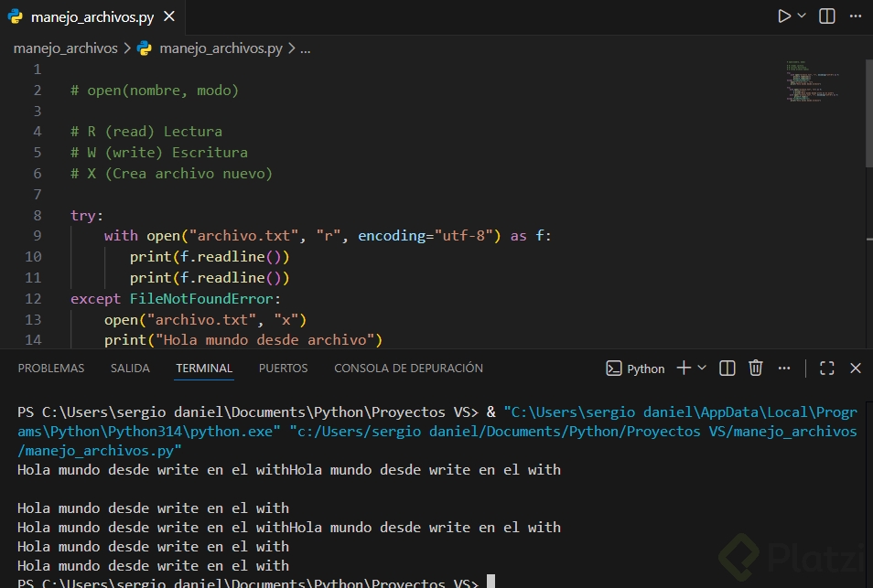Kill terminal with the trash icon
This screenshot has width=873, height=588.
point(756,368)
